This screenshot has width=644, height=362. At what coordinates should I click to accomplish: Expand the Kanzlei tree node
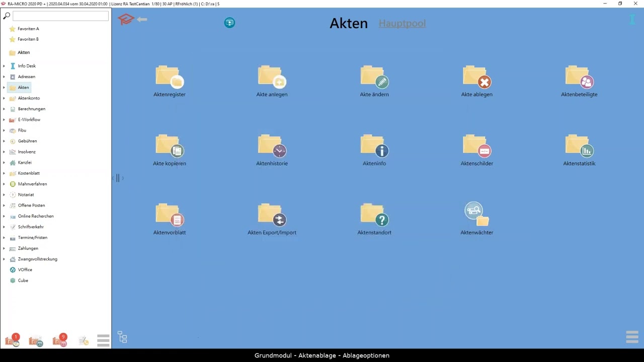pyautogui.click(x=4, y=162)
